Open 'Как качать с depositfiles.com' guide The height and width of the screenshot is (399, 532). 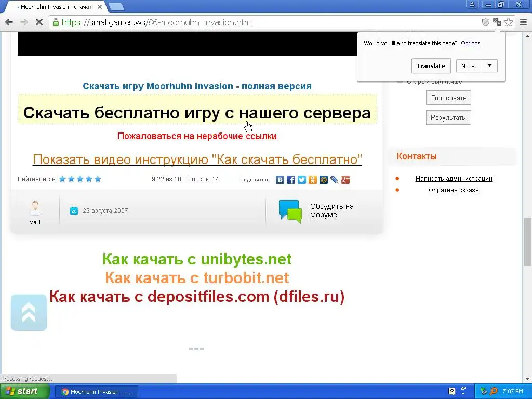pos(197,297)
